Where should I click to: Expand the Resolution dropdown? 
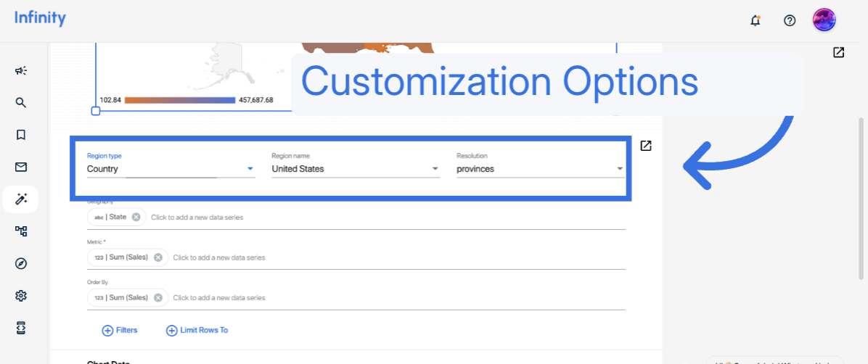point(539,169)
